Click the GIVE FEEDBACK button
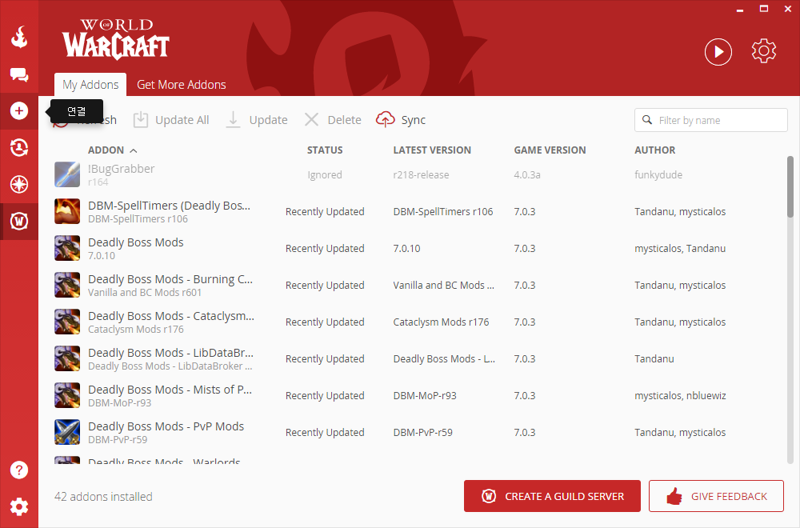Image resolution: width=800 pixels, height=528 pixels. tap(716, 496)
